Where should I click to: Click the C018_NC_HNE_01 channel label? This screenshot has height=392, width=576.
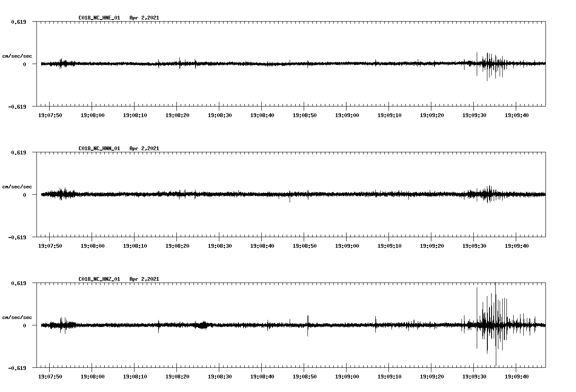(x=98, y=18)
